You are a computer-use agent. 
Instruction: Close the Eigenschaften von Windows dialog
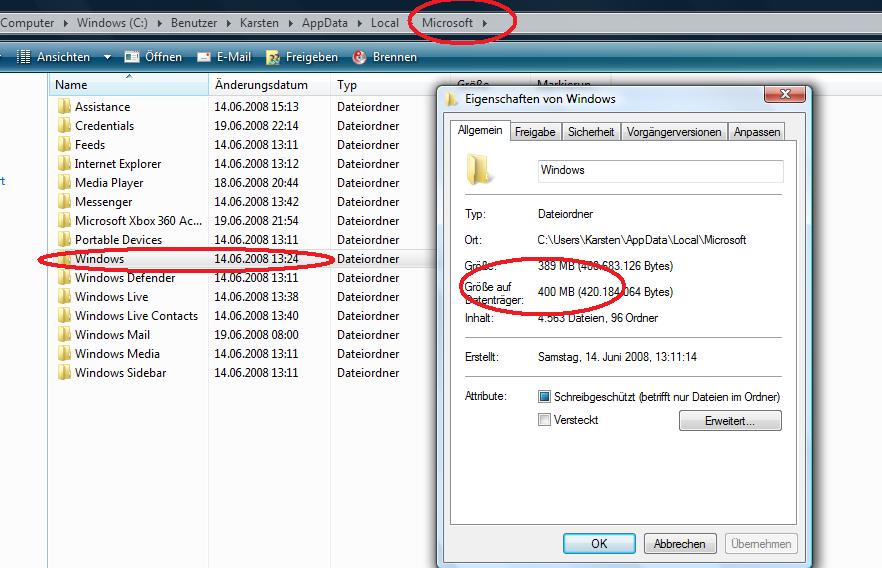(785, 94)
